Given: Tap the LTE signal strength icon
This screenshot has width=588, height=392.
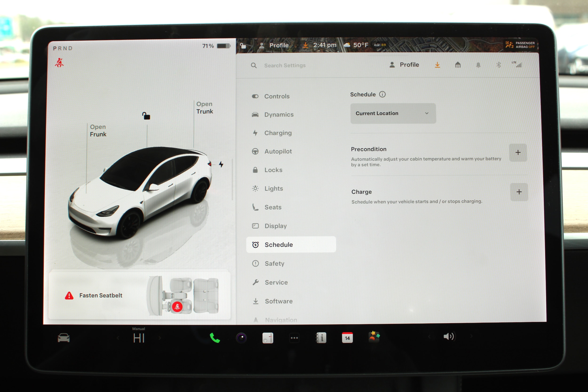Looking at the screenshot, I should pyautogui.click(x=517, y=64).
